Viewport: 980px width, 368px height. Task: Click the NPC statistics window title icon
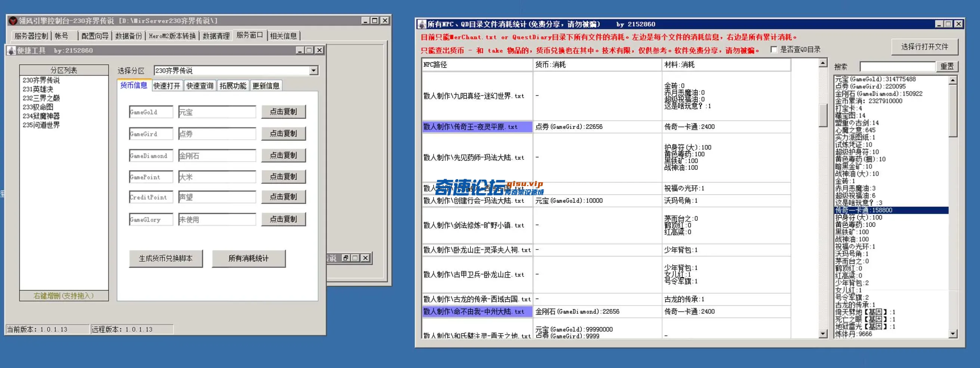[422, 24]
